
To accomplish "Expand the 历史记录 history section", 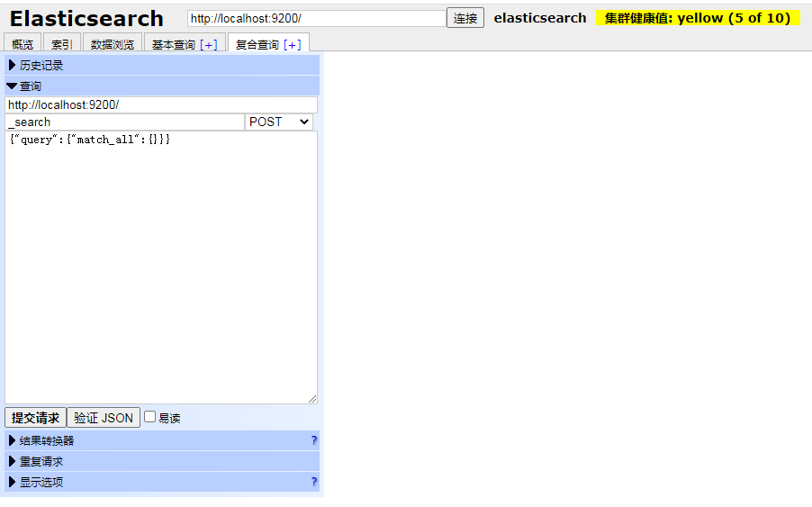I will [162, 65].
